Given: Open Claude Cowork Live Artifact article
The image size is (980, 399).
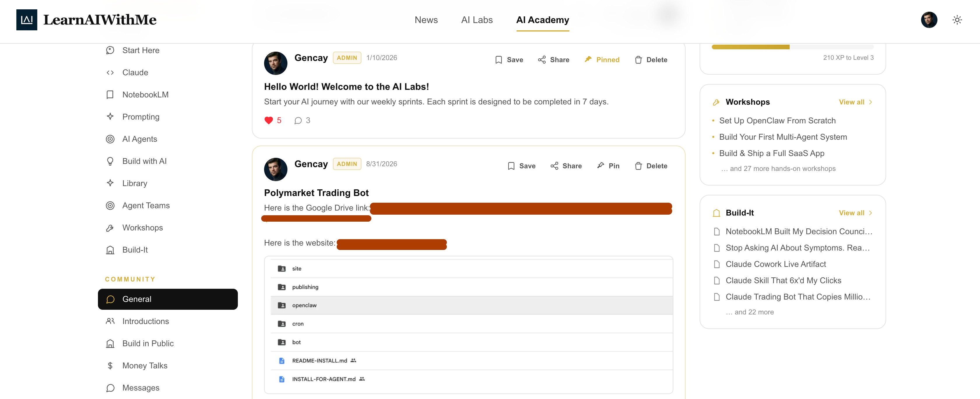Looking at the screenshot, I should pos(776,264).
